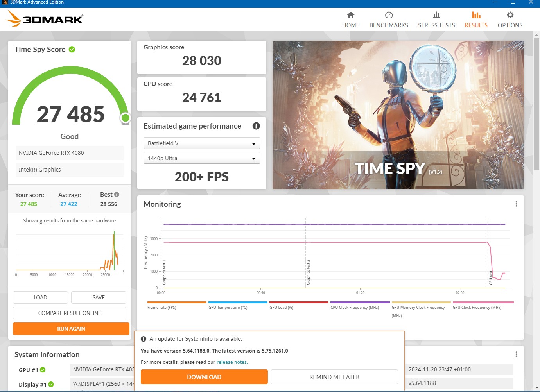Toggle CPU Clock Frequency legend color bar
540x392 pixels.
[360, 302]
